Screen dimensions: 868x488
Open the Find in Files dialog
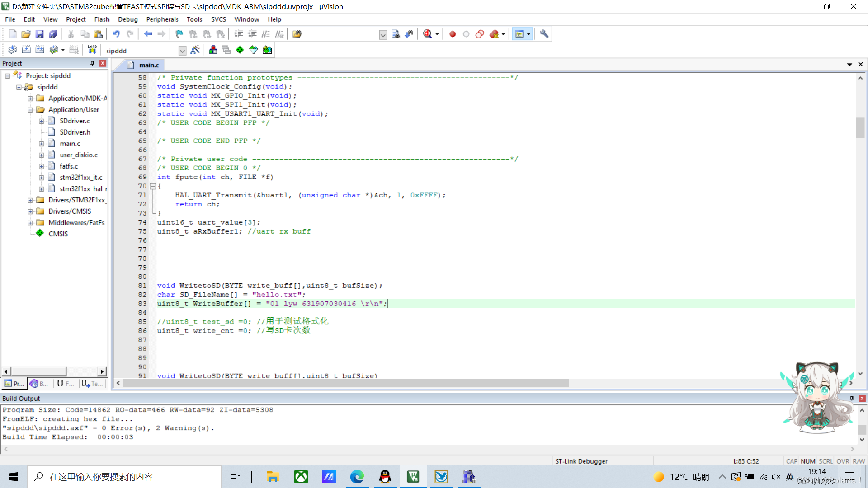(x=297, y=34)
